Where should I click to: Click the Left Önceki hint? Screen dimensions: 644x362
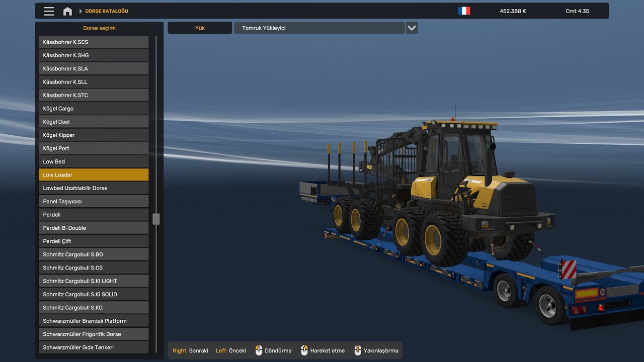point(231,351)
